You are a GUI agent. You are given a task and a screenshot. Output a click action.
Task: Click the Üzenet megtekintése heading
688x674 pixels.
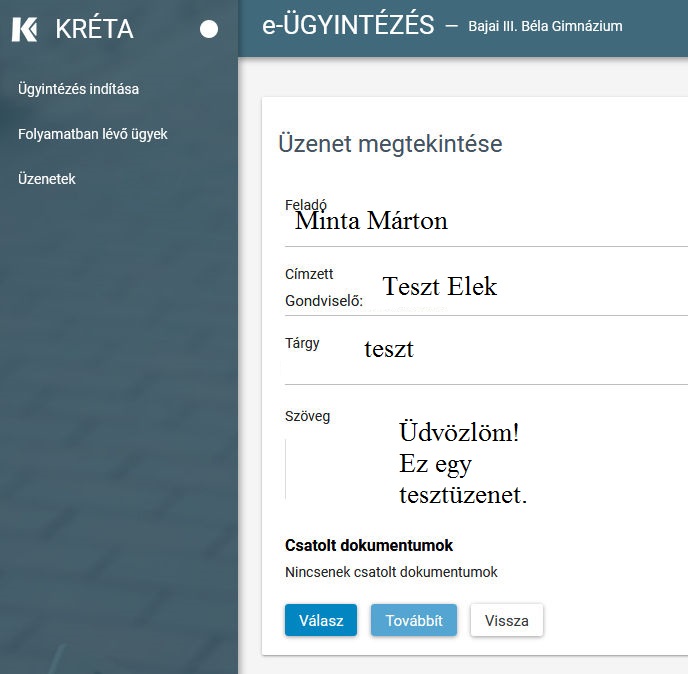390,144
